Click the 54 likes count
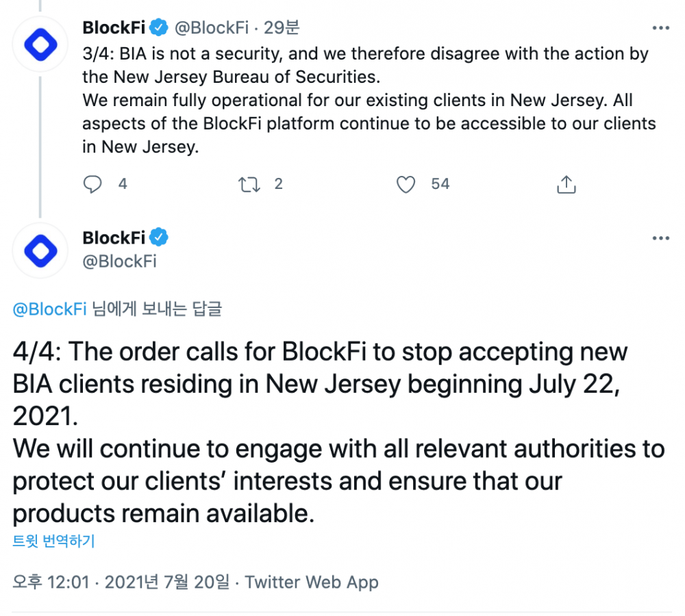685x616 pixels. point(440,184)
